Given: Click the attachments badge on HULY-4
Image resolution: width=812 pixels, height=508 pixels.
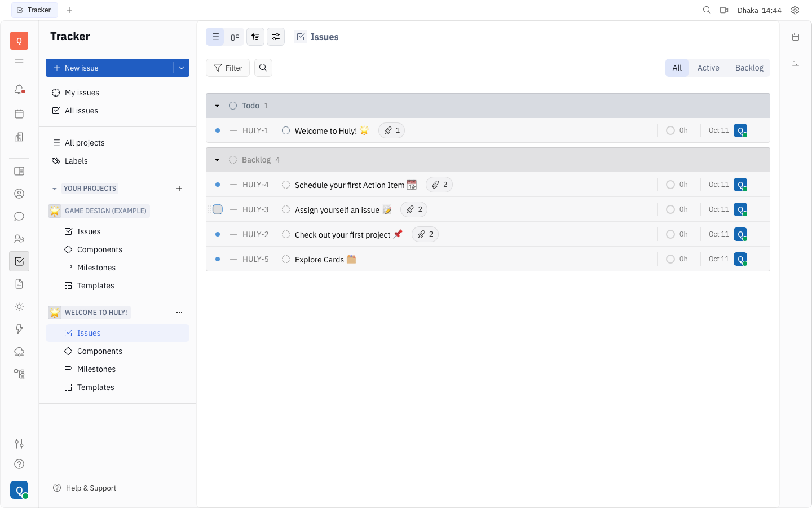Looking at the screenshot, I should pos(439,185).
